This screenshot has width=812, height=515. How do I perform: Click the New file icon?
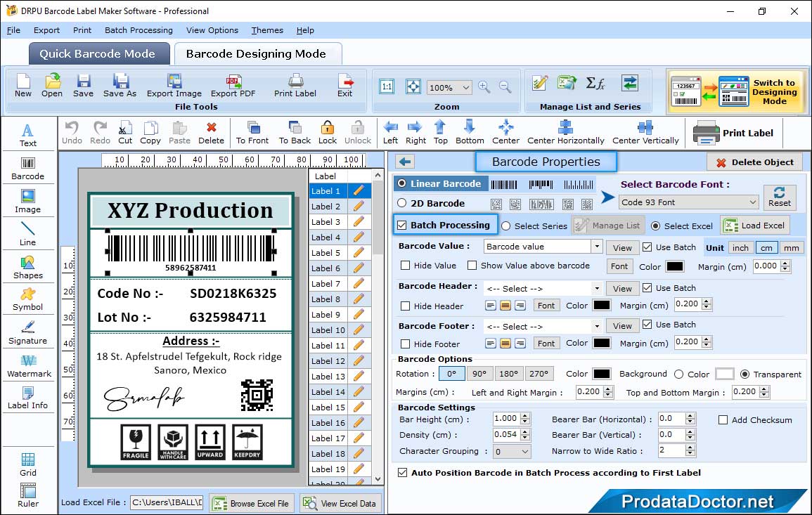tap(22, 86)
